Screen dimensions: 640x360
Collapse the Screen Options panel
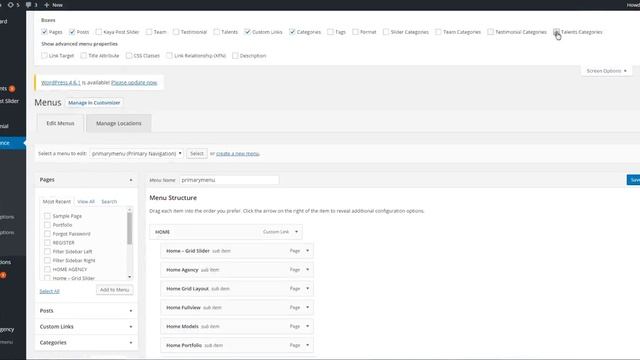click(x=606, y=71)
